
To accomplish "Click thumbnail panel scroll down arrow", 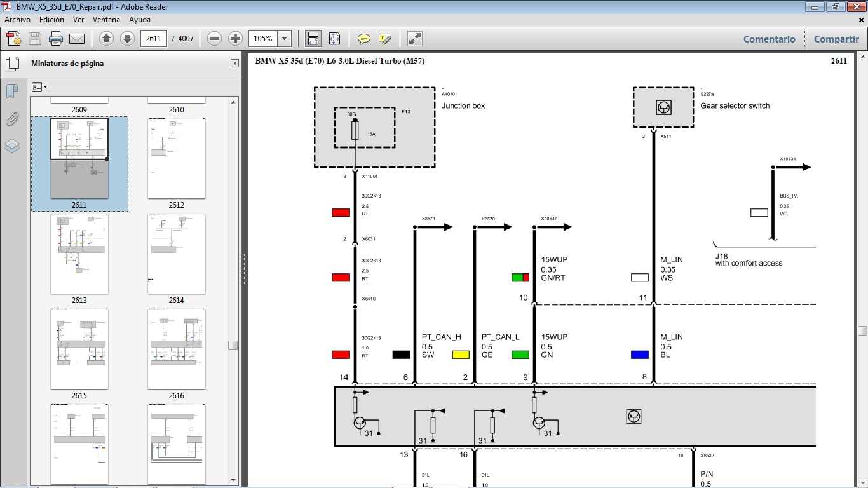I will tap(233, 480).
